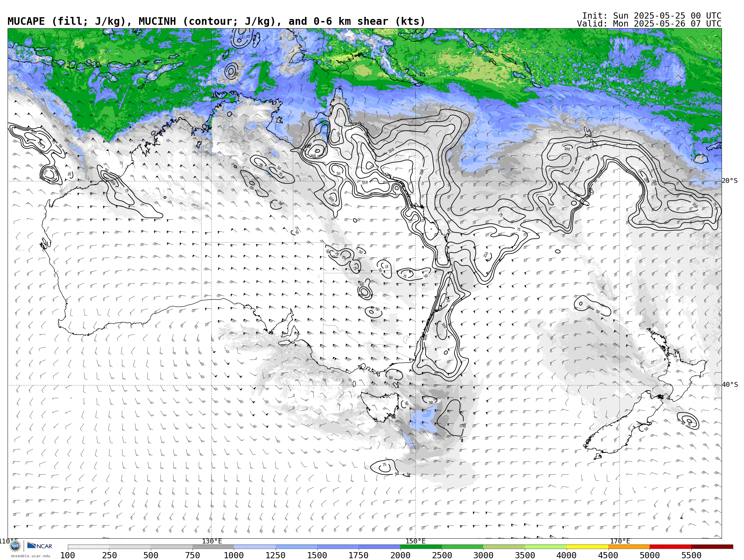Screen dimensions: 744x560
Task: Click the colorbar label 1500
Action: click(x=317, y=555)
